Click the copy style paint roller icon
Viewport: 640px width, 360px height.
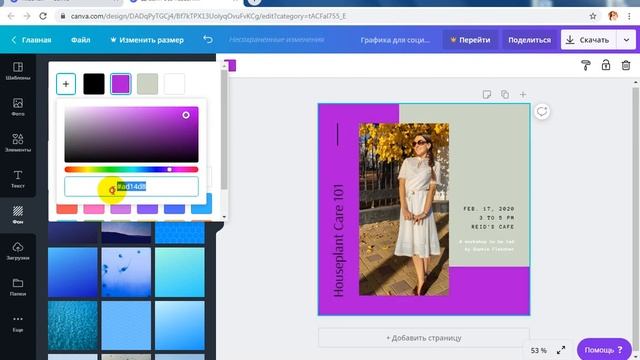click(x=586, y=65)
